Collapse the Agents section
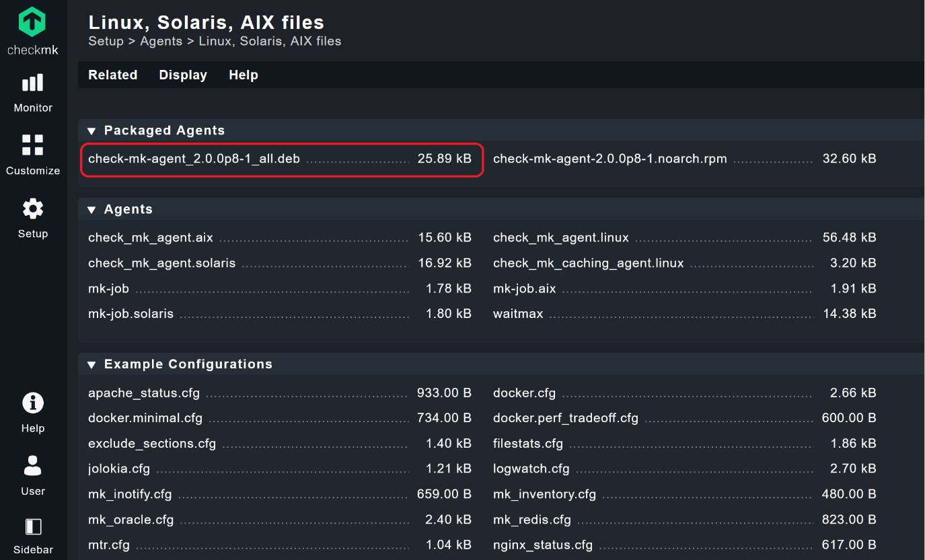The width and height of the screenshot is (925, 560). [x=92, y=210]
